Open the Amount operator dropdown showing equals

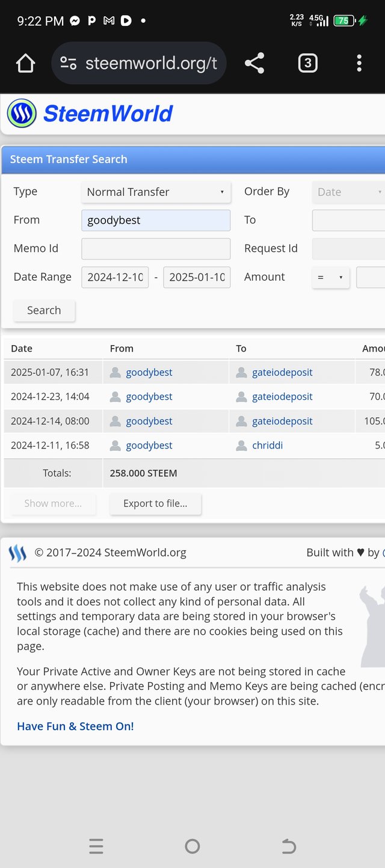[331, 277]
